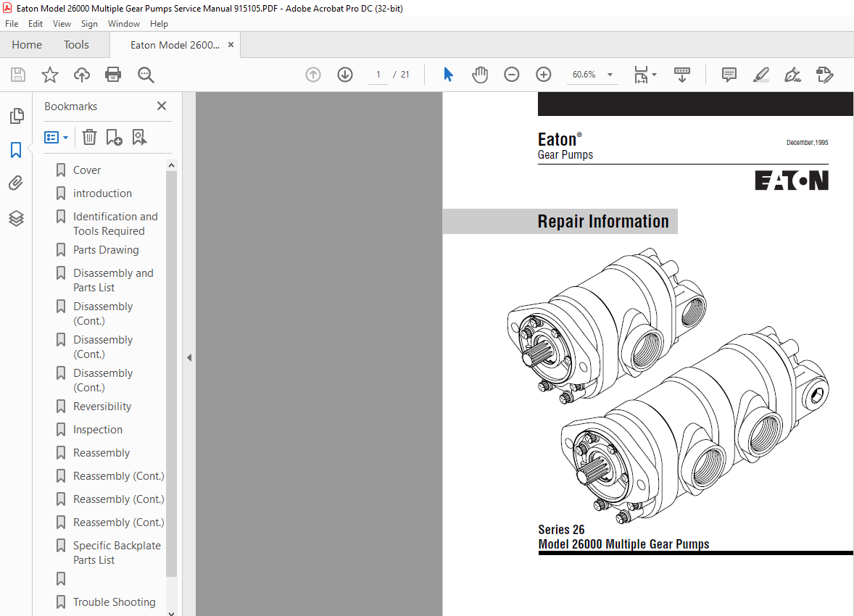Open Page Thumbnails side panel
854x616 pixels.
click(17, 115)
